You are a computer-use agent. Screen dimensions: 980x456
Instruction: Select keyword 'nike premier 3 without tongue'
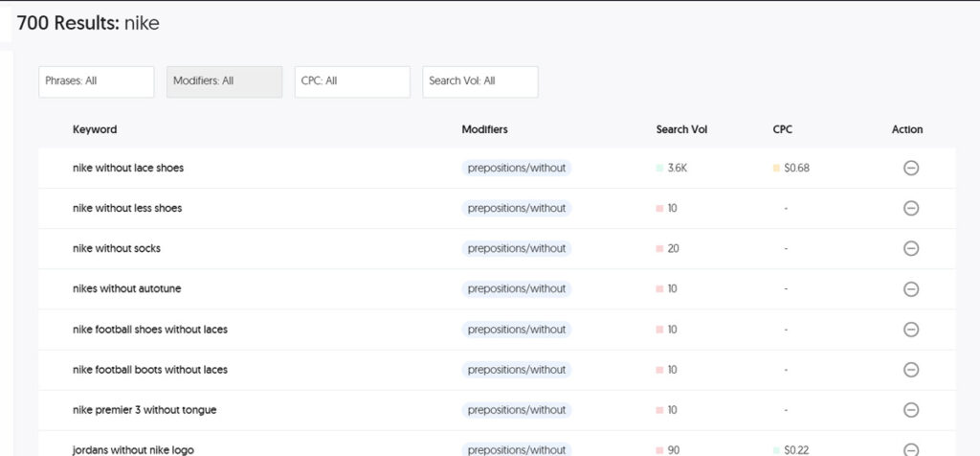point(145,410)
